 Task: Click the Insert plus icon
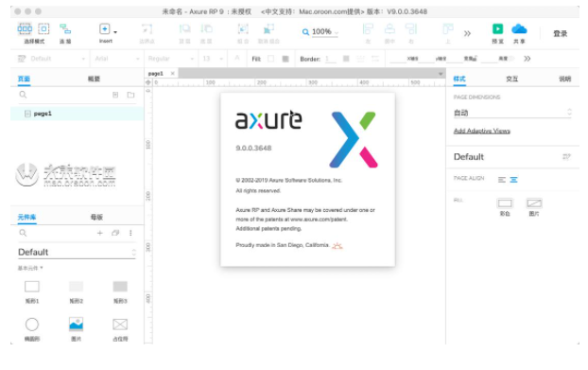105,29
